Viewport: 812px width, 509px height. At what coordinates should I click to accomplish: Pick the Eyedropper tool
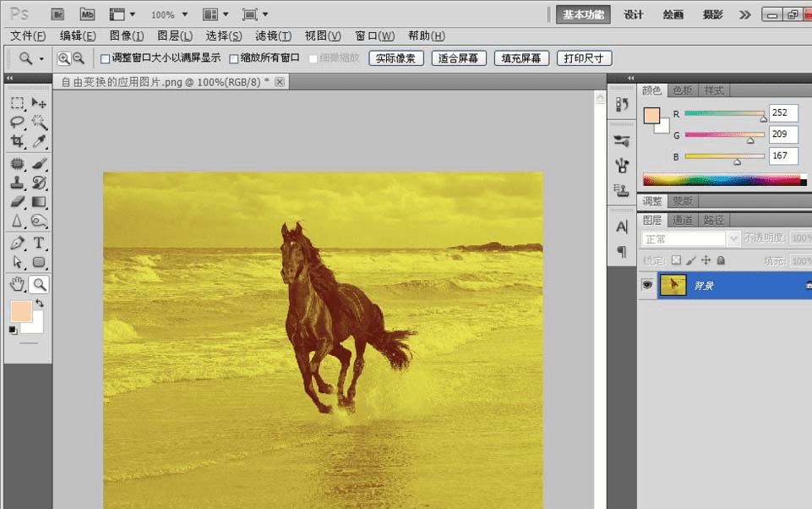pyautogui.click(x=39, y=142)
